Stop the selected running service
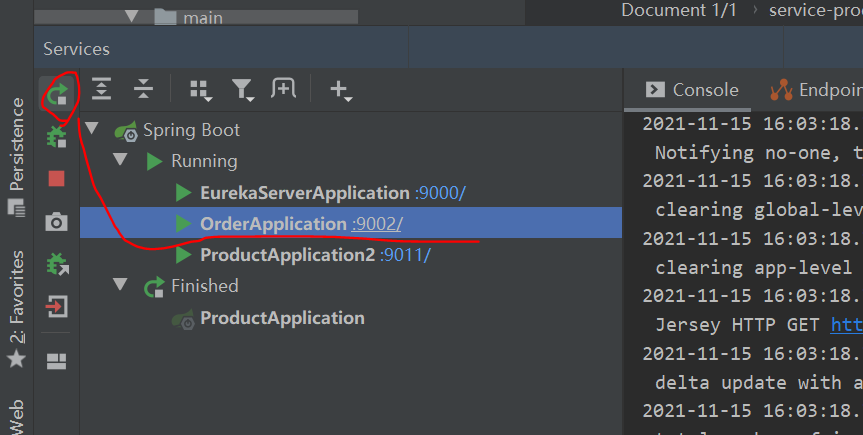This screenshot has width=863, height=435. (x=56, y=179)
